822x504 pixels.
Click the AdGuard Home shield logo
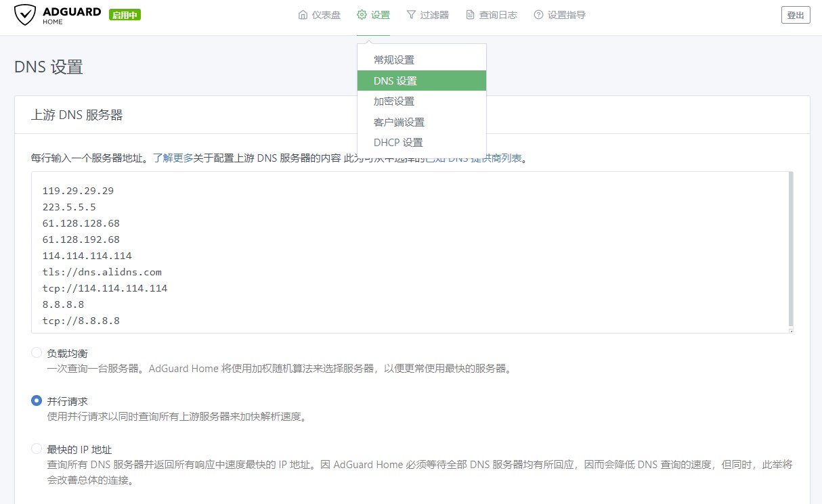(25, 15)
